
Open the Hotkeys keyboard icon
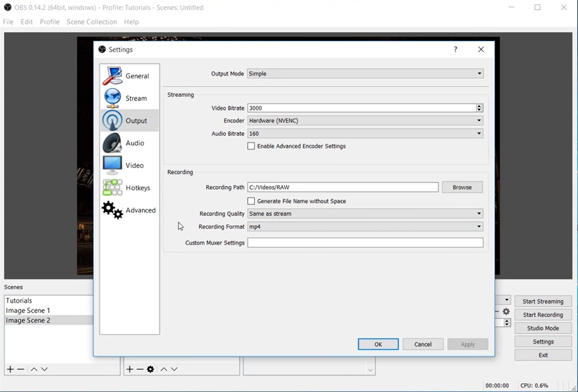(x=112, y=188)
